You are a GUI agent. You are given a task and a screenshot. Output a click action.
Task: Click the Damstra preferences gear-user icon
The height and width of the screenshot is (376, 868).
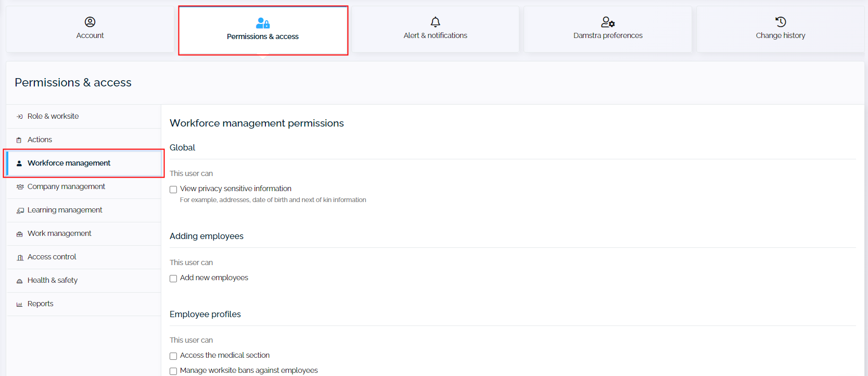[x=608, y=22]
